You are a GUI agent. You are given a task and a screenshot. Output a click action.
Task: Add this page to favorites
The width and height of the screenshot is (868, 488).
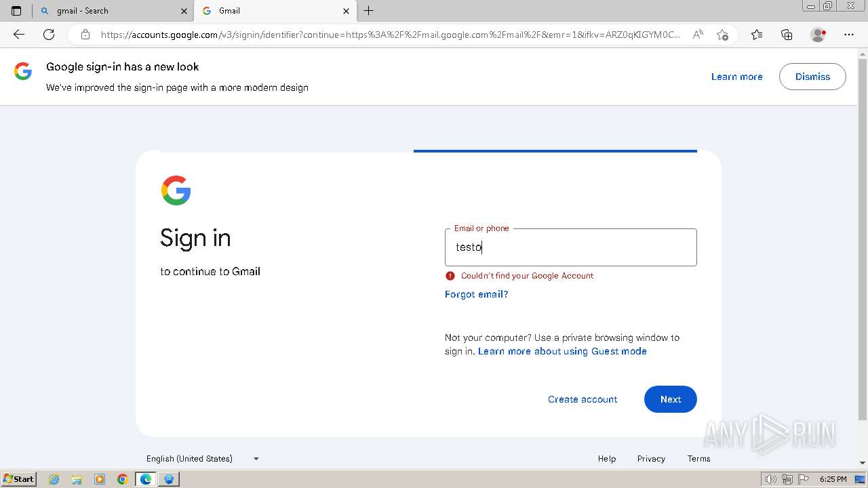[722, 35]
